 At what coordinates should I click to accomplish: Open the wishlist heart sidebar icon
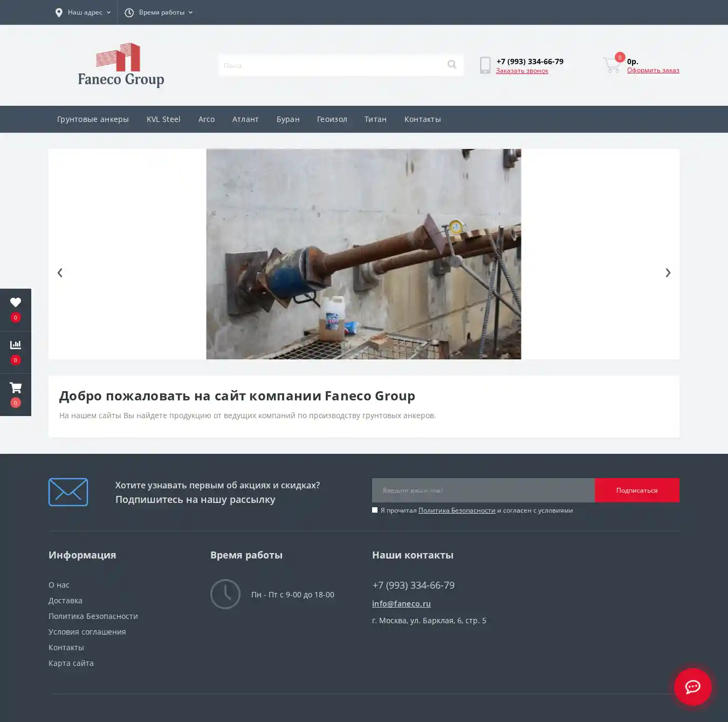click(16, 303)
